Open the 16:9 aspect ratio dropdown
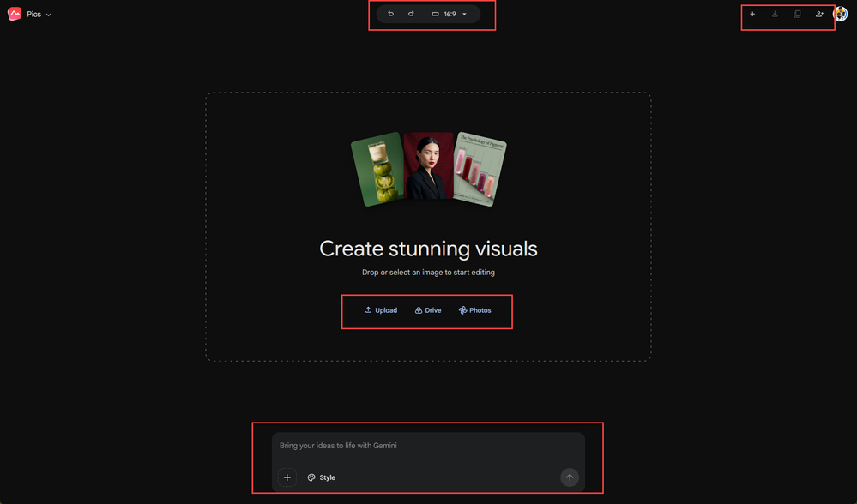Screen dimensions: 857x504 450,14
